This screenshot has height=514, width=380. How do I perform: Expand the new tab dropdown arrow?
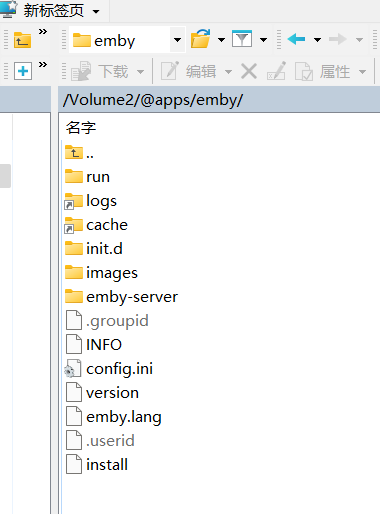[96, 12]
